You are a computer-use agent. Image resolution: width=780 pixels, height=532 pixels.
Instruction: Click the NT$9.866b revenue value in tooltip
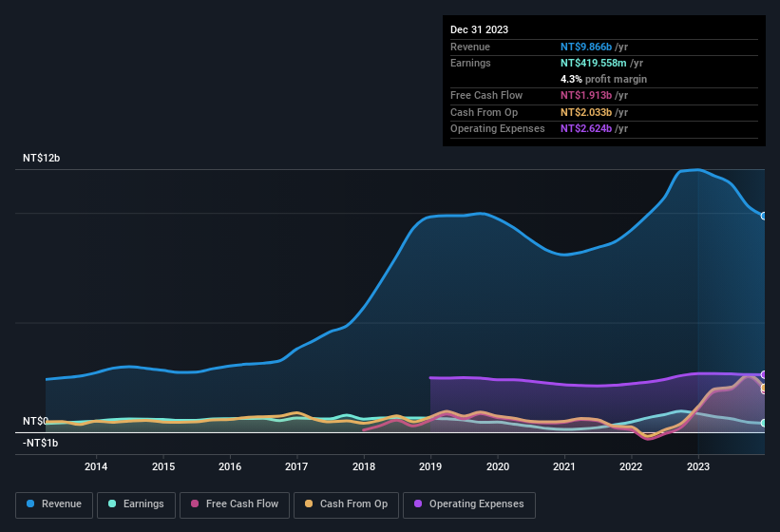586,47
